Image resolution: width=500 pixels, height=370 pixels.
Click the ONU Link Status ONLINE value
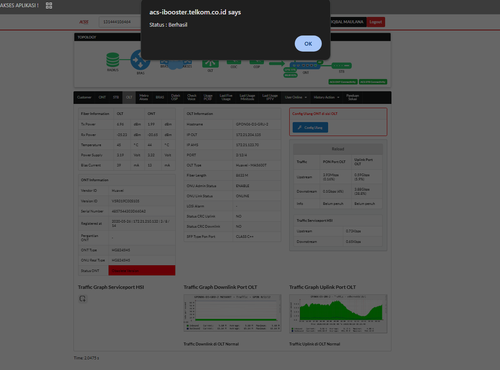pyautogui.click(x=242, y=196)
